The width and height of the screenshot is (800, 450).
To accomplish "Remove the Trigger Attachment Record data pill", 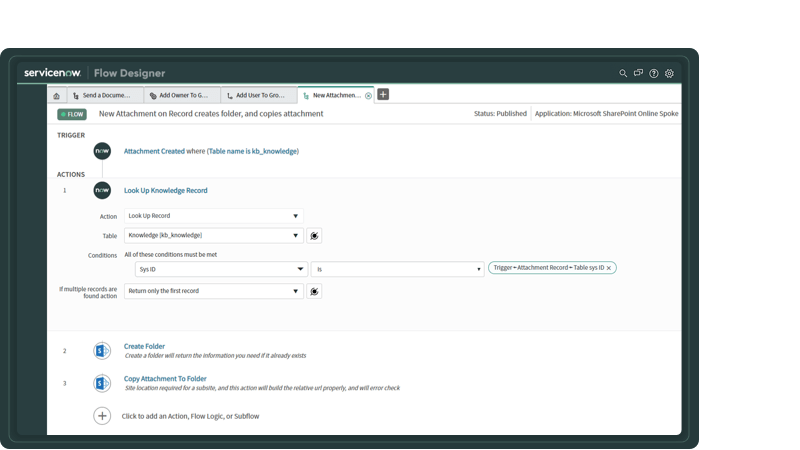I will pos(609,268).
